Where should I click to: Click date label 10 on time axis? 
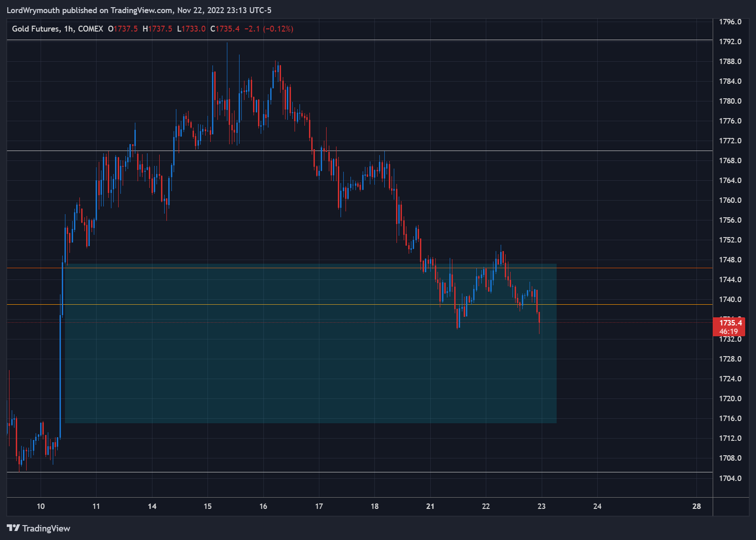[x=41, y=506]
